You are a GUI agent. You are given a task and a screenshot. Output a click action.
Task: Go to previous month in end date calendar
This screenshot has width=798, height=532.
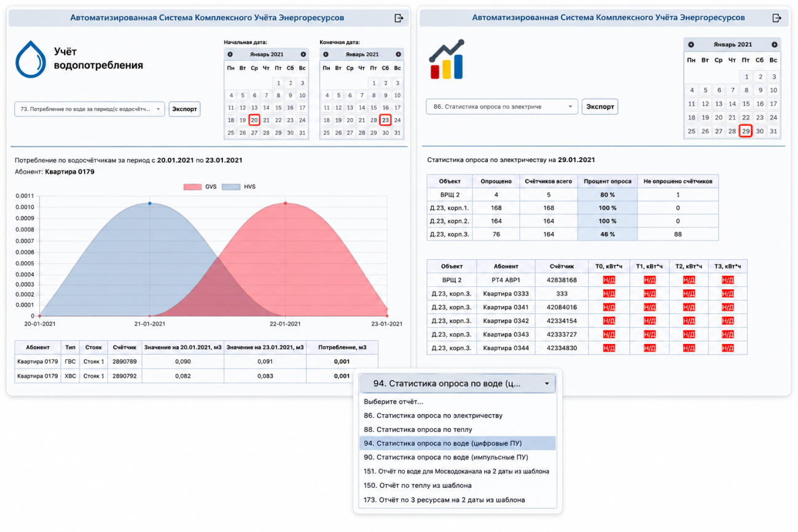click(x=326, y=55)
